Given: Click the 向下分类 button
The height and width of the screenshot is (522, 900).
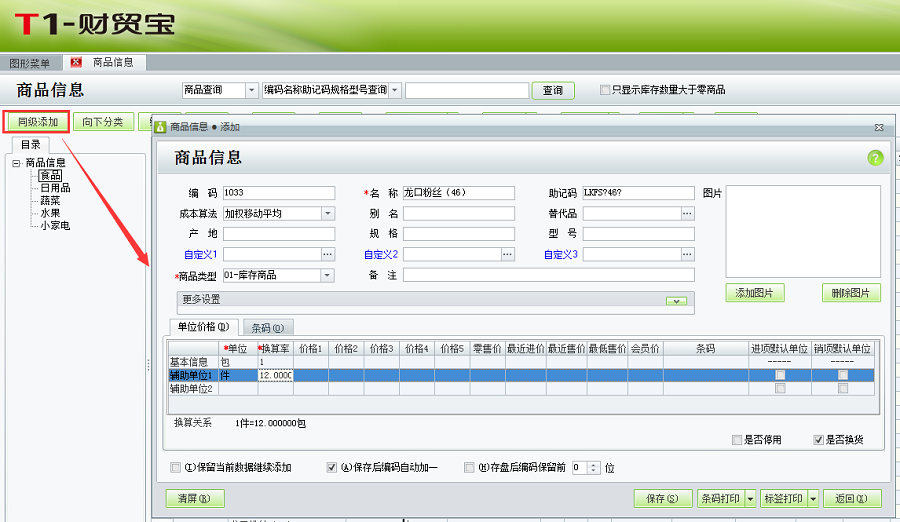Looking at the screenshot, I should point(103,122).
